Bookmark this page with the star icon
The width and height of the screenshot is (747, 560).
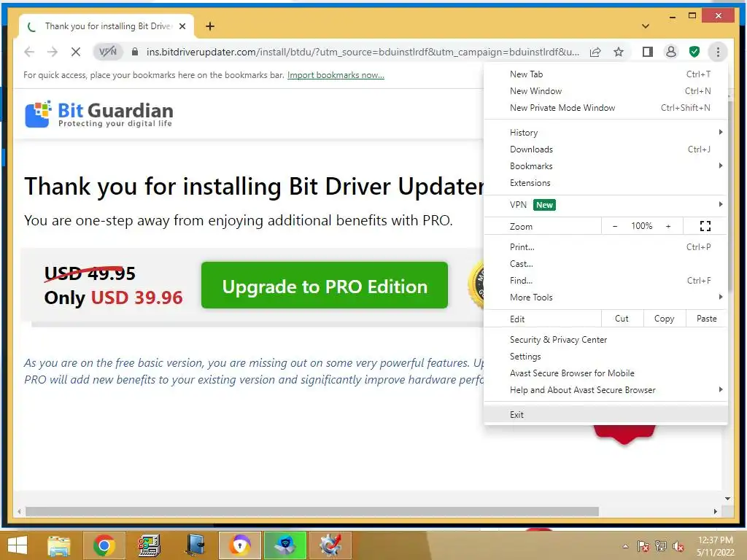click(x=619, y=52)
